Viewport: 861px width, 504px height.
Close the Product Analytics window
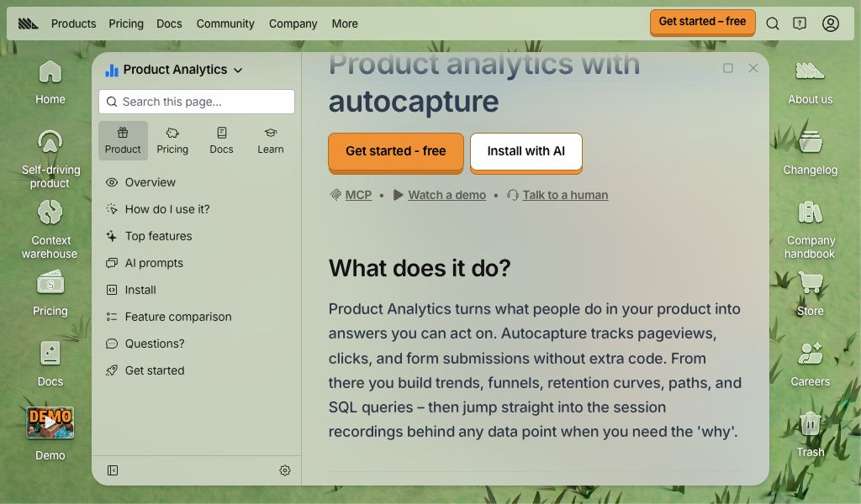tap(753, 68)
